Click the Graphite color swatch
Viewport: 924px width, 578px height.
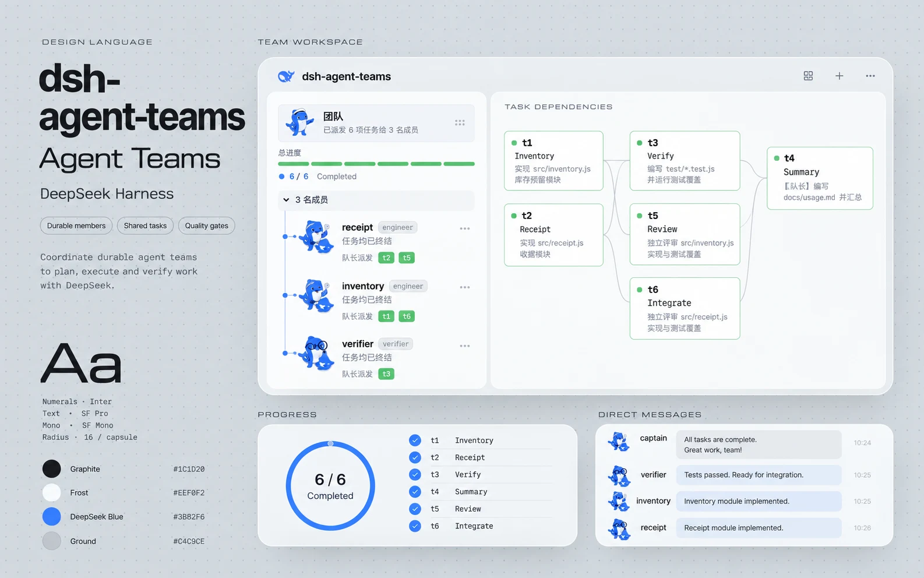(52, 469)
